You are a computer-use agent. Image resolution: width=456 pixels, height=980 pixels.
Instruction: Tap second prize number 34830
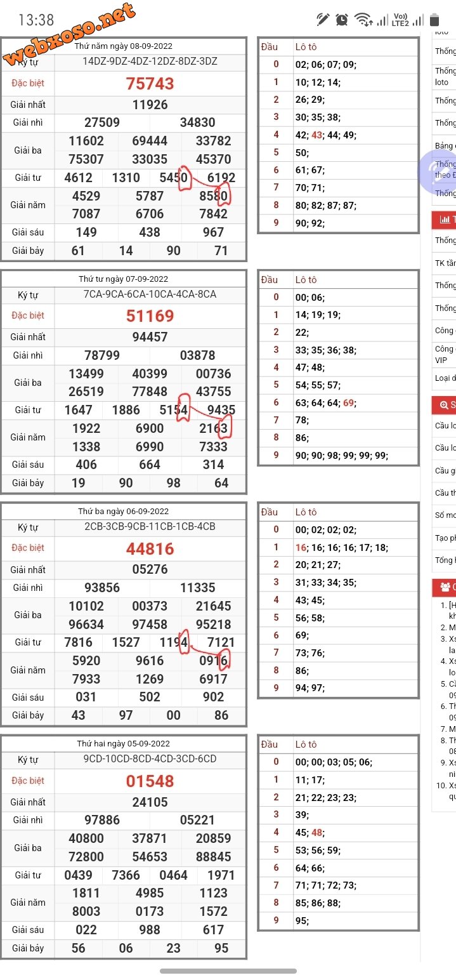click(198, 122)
